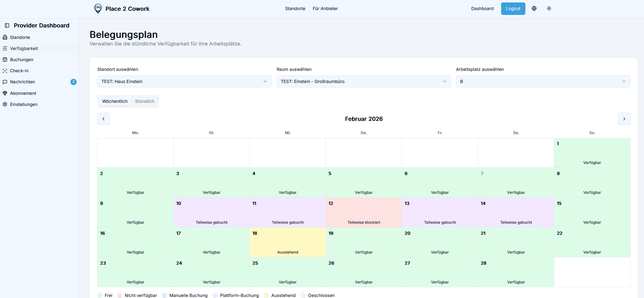The height and width of the screenshot is (298, 644).
Task: Open Für Anbieter in top navigation
Action: [325, 9]
